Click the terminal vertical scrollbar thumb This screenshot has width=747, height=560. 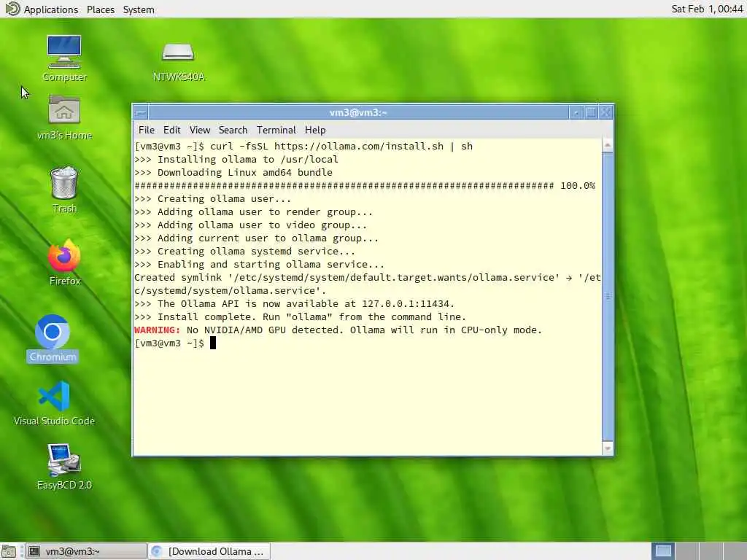click(x=608, y=296)
